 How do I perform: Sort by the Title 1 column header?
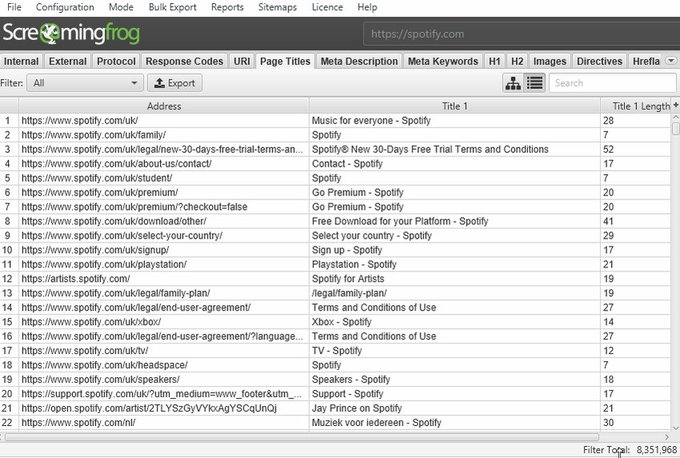[x=454, y=106]
